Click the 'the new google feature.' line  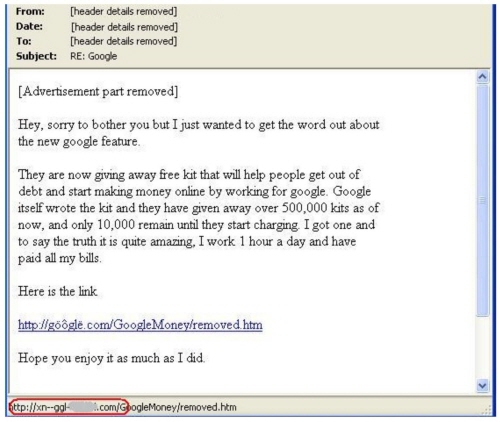79,142
